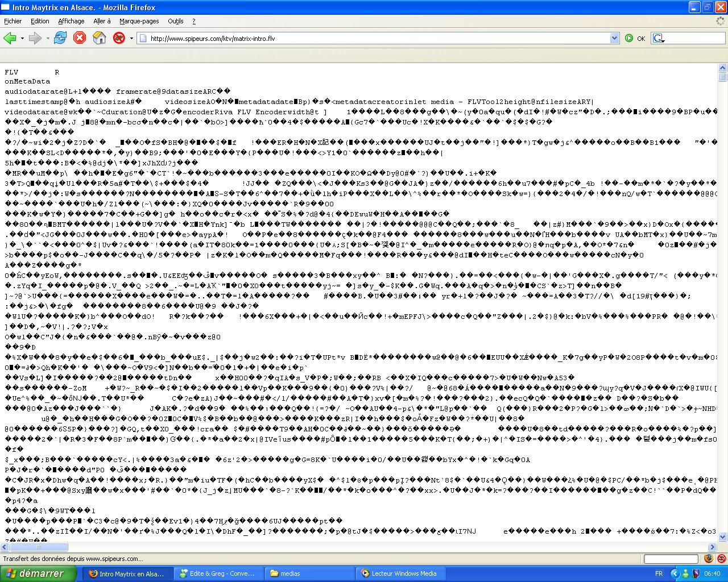Click the FR language indicator

click(659, 573)
